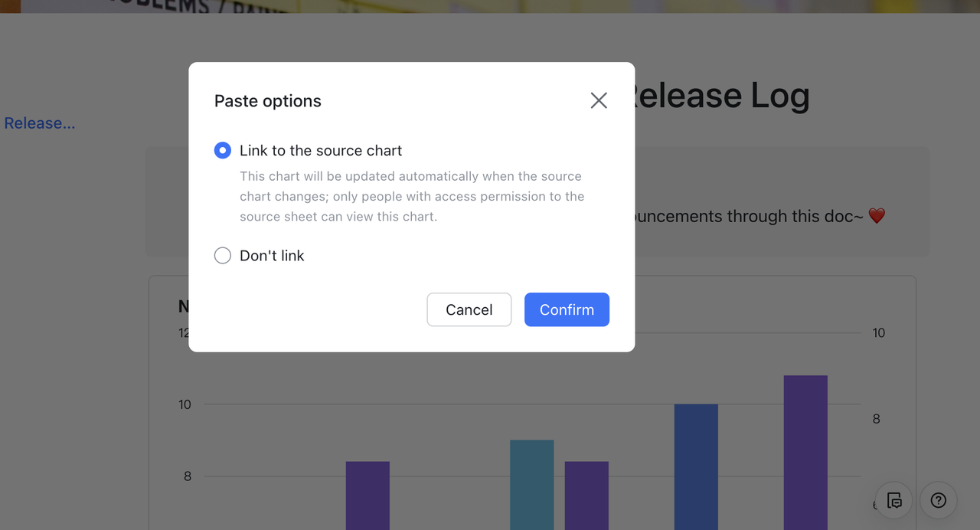
Task: Click the "Don't link" label text
Action: (x=272, y=256)
